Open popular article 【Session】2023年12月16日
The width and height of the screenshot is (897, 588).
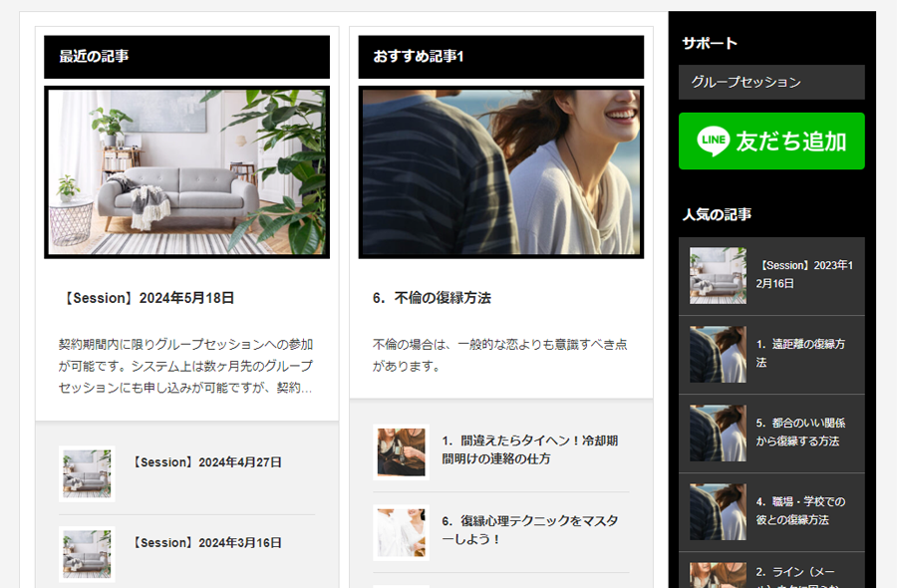805,275
